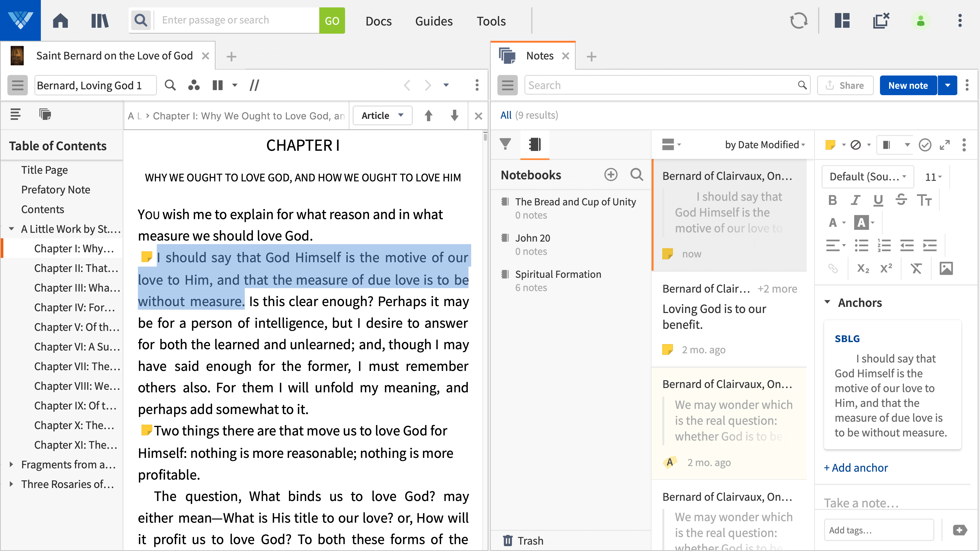Click the New note button

click(908, 85)
